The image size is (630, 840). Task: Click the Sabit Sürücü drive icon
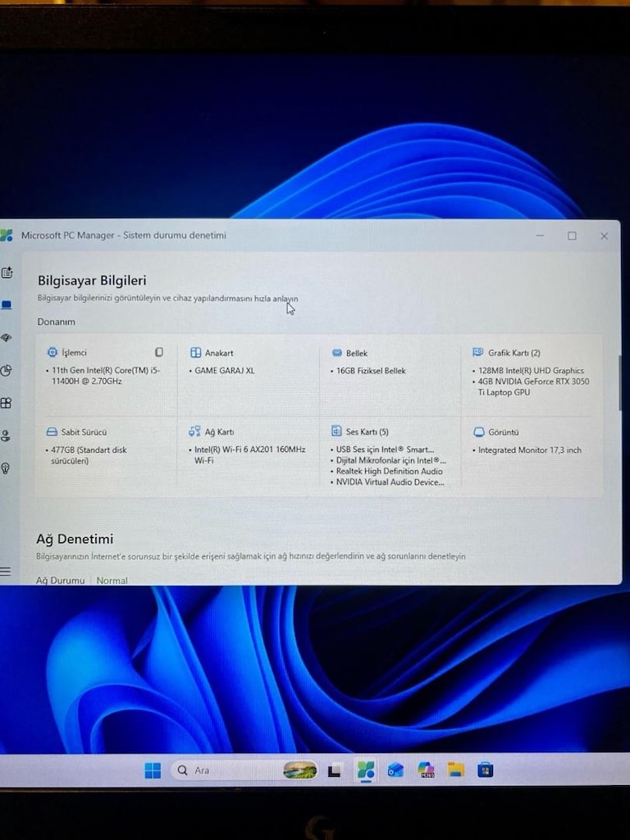pos(52,431)
